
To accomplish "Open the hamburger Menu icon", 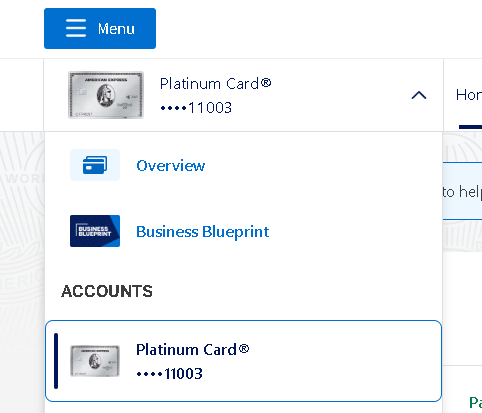I will [76, 28].
